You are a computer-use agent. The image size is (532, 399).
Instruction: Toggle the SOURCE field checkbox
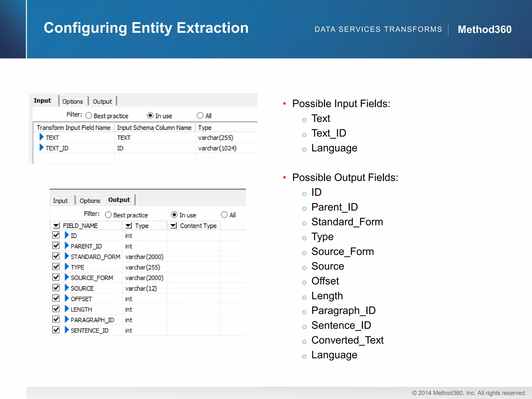point(56,288)
